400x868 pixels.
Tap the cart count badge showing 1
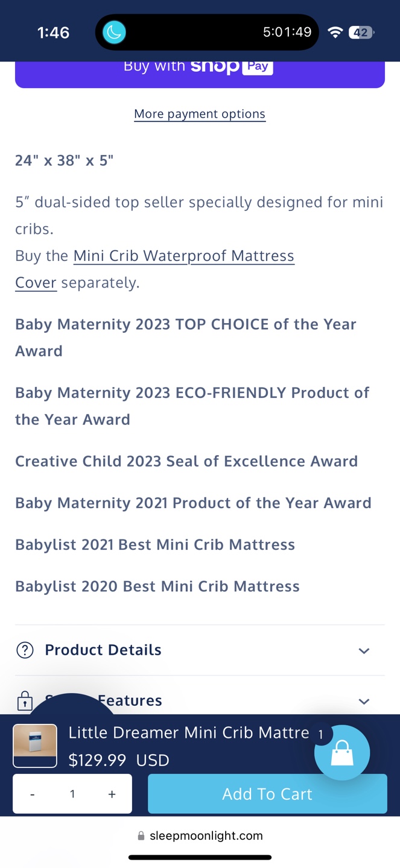(x=321, y=734)
